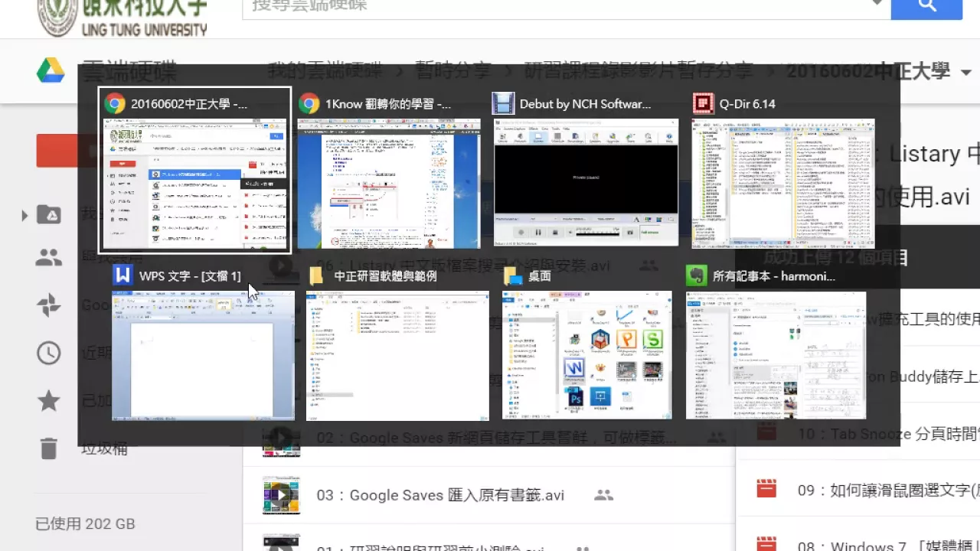Select the 20160602中正大學 Chrome window thumbnail
The image size is (980, 551).
[195, 184]
